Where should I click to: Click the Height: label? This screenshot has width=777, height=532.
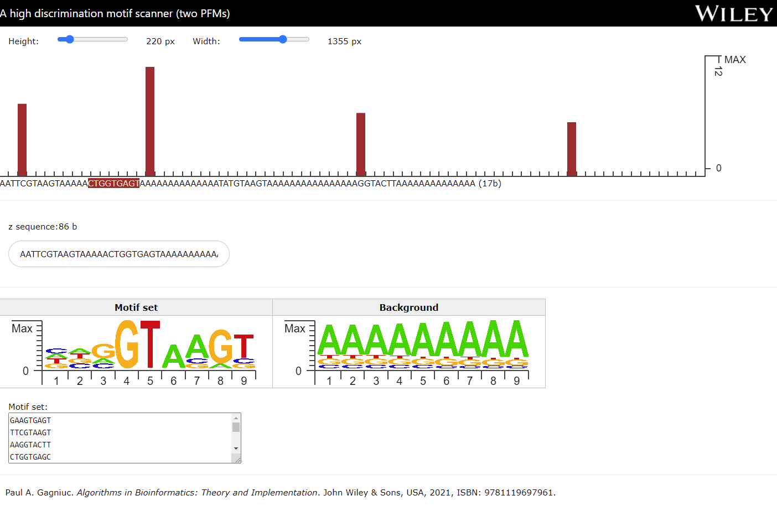coord(24,41)
